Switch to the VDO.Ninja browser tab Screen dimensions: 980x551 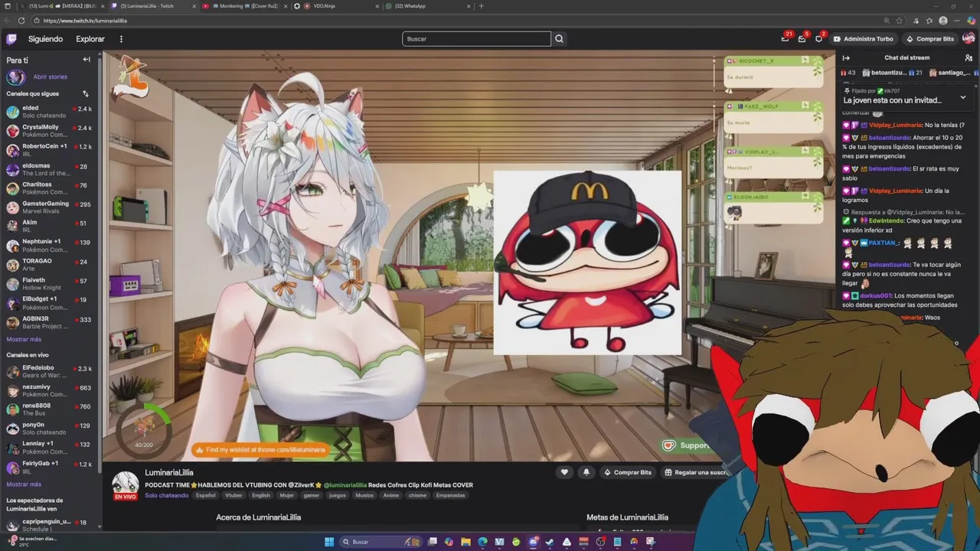coord(335,6)
